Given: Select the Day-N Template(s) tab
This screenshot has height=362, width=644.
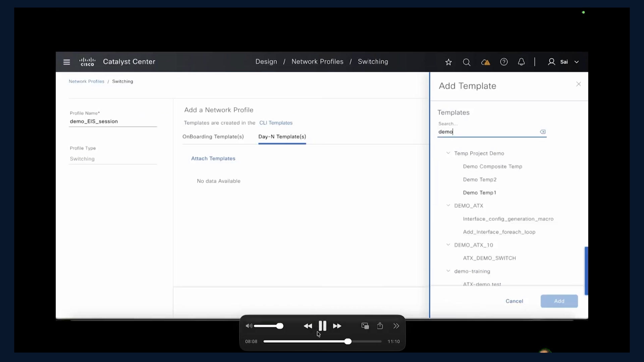Looking at the screenshot, I should [x=282, y=137].
